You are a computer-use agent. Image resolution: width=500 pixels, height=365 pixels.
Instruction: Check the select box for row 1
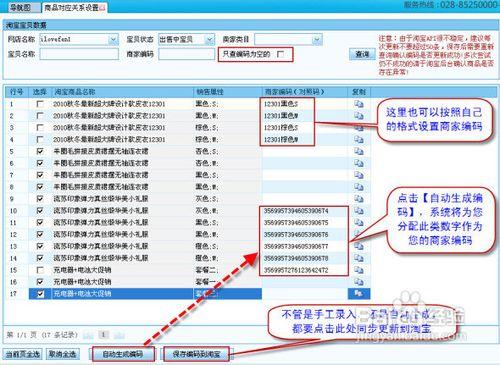click(x=40, y=104)
